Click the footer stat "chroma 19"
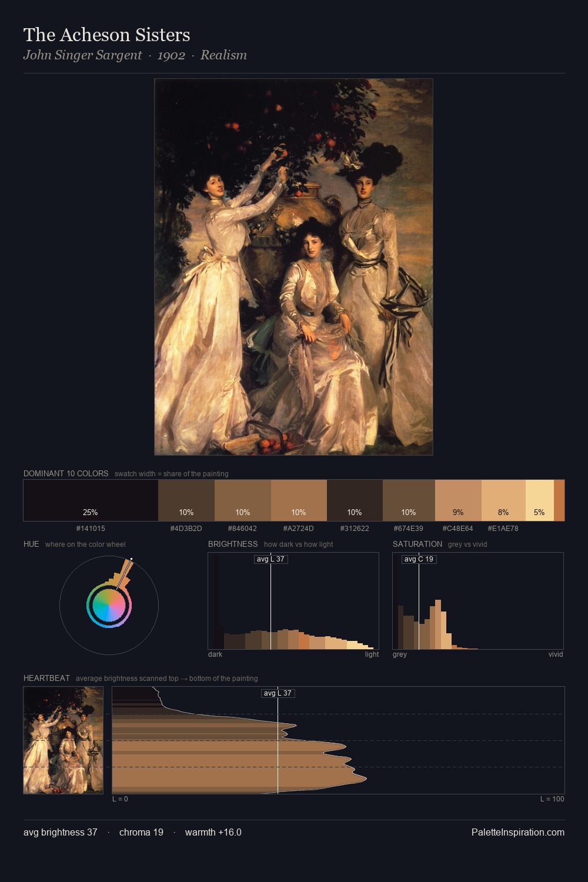Viewport: 588px width, 882px height. [x=141, y=832]
